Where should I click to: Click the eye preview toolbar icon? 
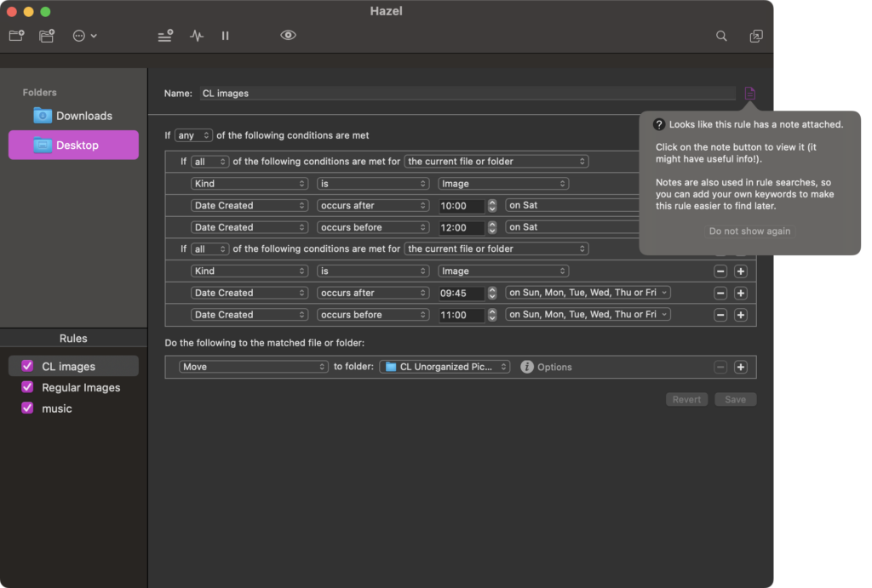(x=289, y=36)
